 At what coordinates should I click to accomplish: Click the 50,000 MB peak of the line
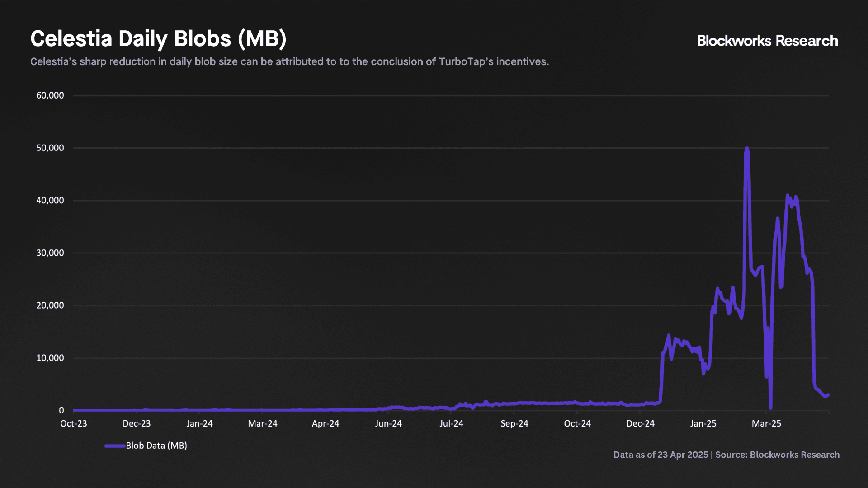click(746, 149)
